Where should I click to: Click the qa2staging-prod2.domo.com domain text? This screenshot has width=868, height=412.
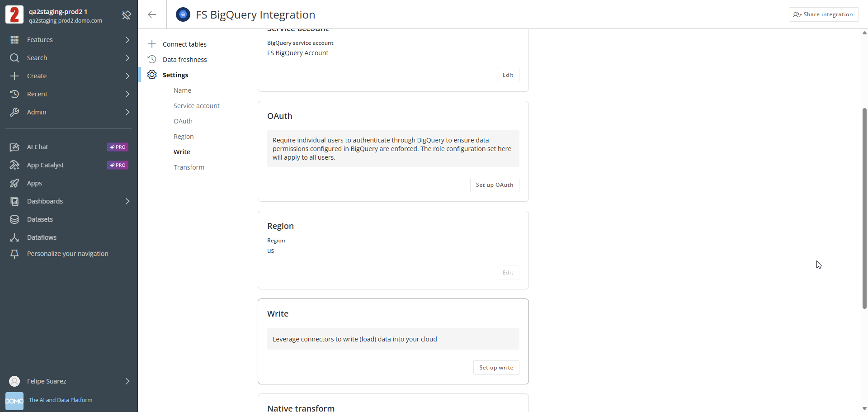click(x=66, y=21)
